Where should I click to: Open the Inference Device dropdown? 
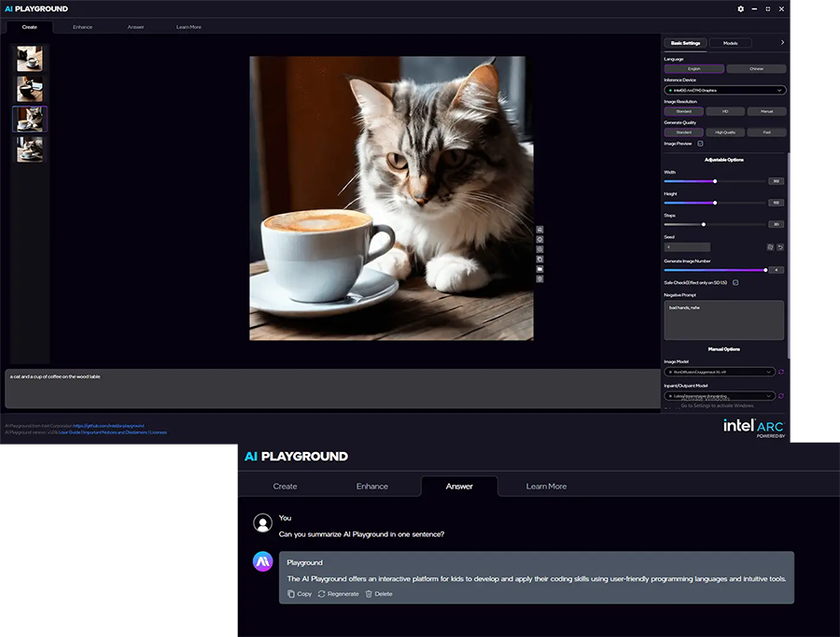(724, 91)
